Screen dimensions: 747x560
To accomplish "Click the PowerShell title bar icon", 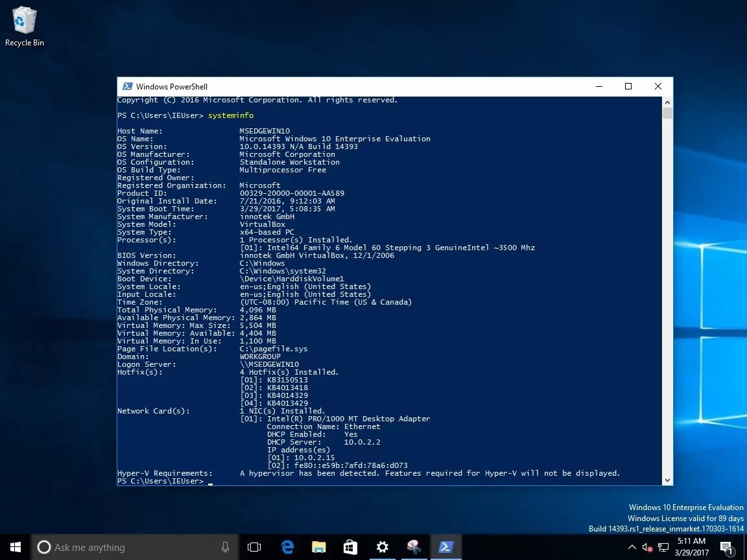I will coord(127,86).
